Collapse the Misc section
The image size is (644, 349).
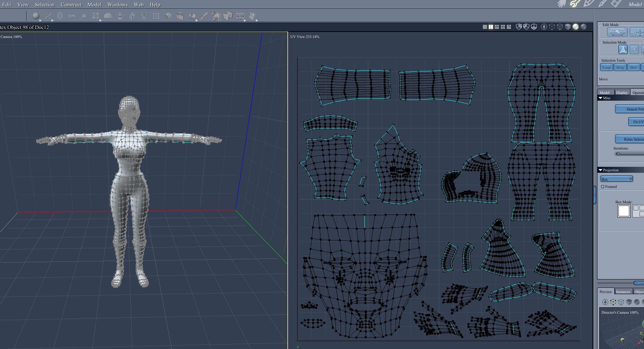(x=600, y=98)
